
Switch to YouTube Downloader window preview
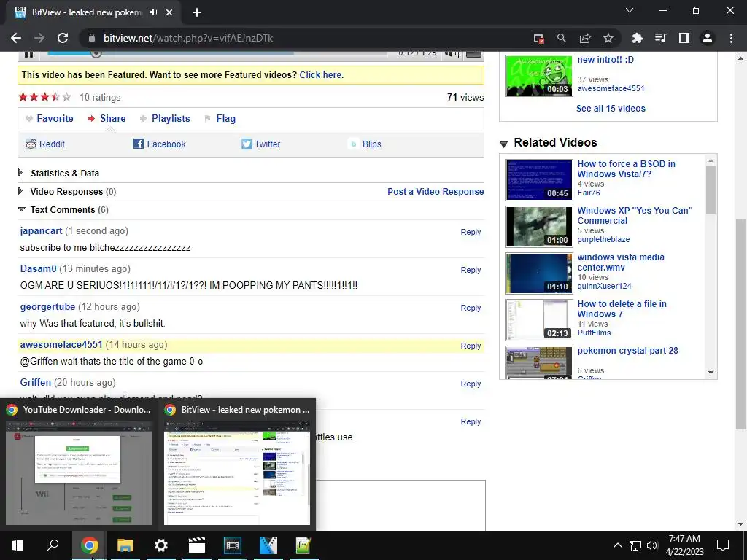click(x=79, y=464)
